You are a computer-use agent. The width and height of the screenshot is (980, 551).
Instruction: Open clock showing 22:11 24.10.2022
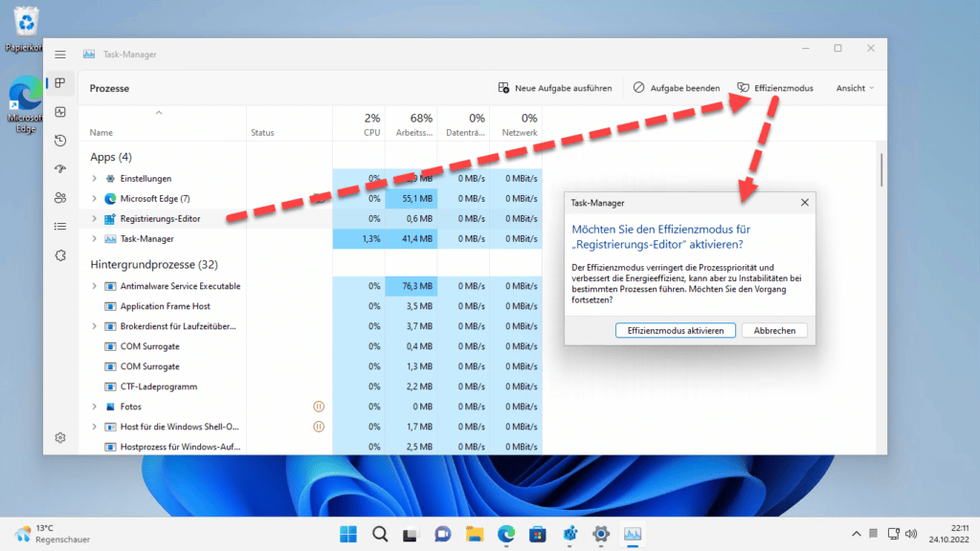948,534
